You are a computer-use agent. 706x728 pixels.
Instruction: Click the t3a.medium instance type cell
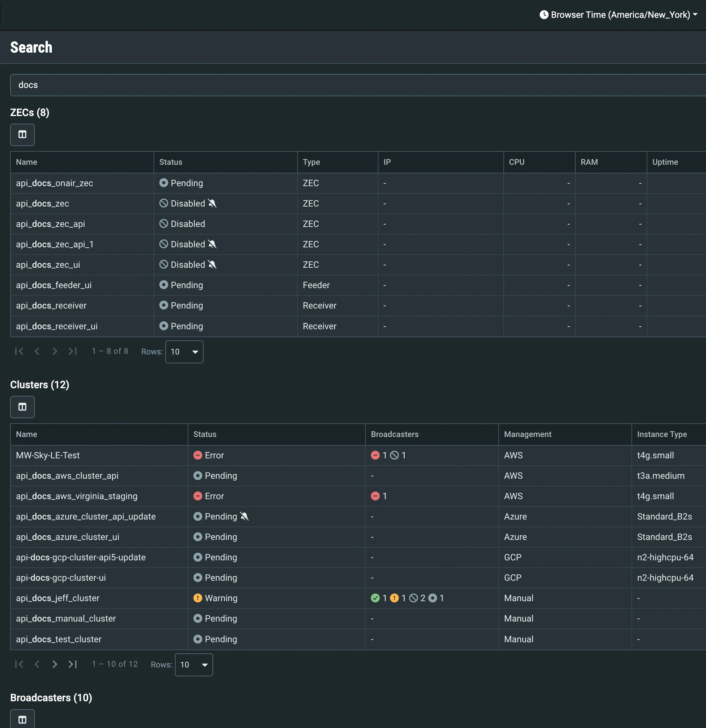point(661,476)
